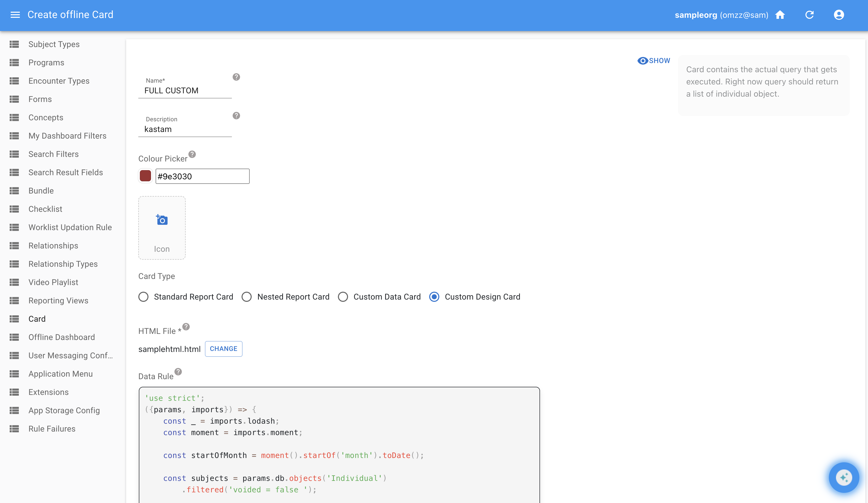Click the CHANGE button for HTML file
Image resolution: width=868 pixels, height=503 pixels.
223,349
